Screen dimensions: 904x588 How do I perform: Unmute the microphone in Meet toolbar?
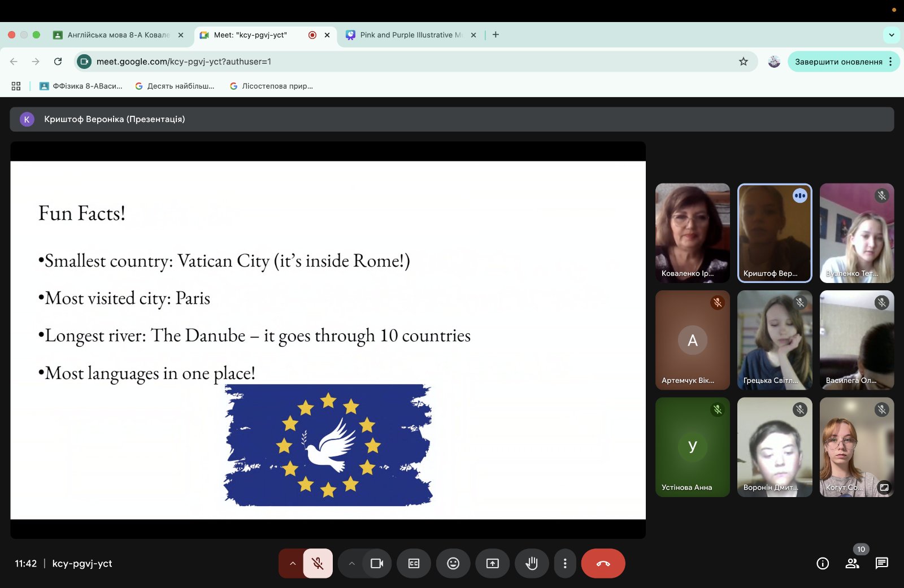coord(318,563)
